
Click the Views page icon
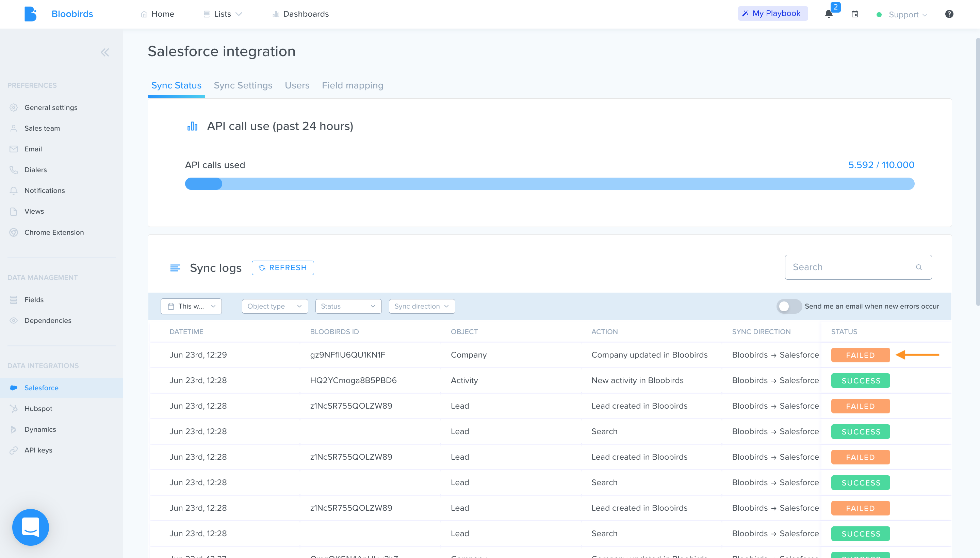click(14, 211)
